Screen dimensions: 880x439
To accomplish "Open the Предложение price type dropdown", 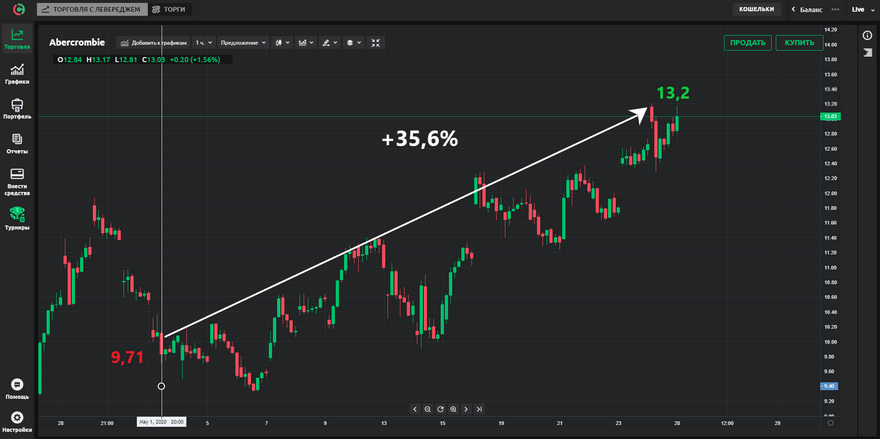I will [x=244, y=43].
